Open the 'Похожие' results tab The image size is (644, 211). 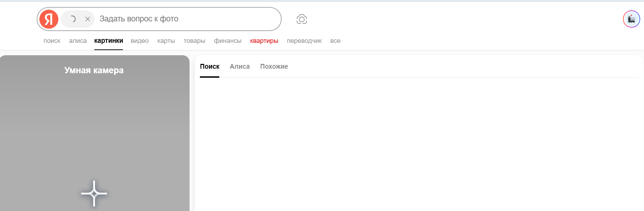pos(274,67)
